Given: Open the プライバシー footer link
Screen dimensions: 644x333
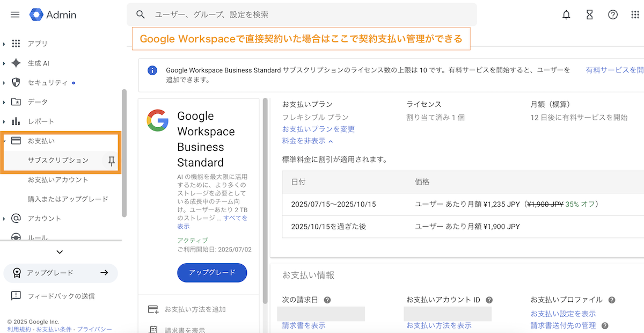Looking at the screenshot, I should 94,329.
